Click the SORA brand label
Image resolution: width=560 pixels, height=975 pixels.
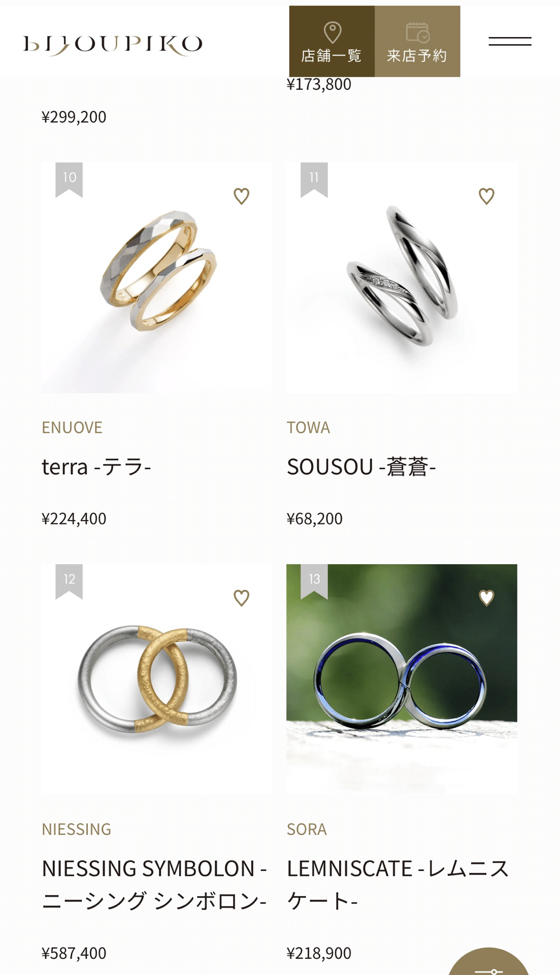pos(307,829)
